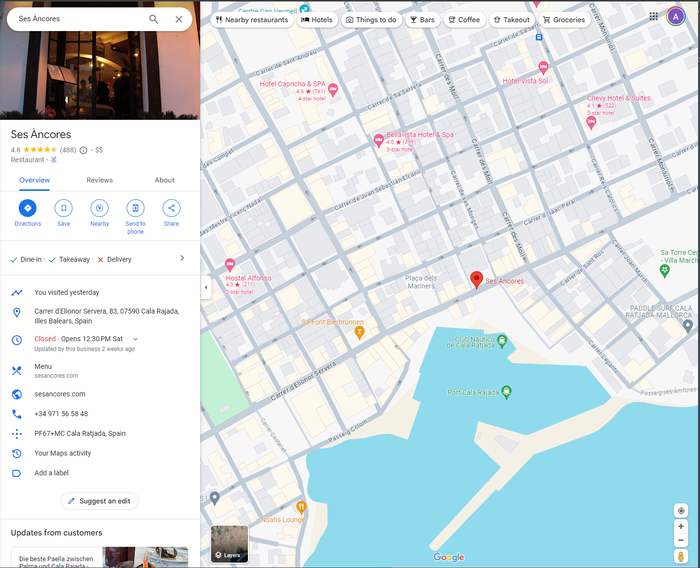The image size is (700, 568).
Task: Switch to the About tab
Action: click(x=164, y=180)
